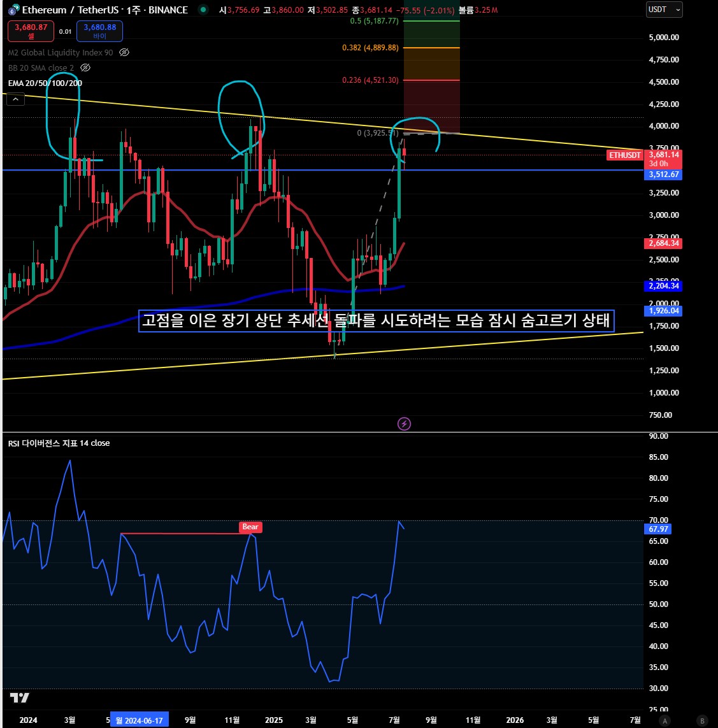Select the EMA 20/50/100/200 indicator legend
The image size is (718, 728).
pos(45,83)
